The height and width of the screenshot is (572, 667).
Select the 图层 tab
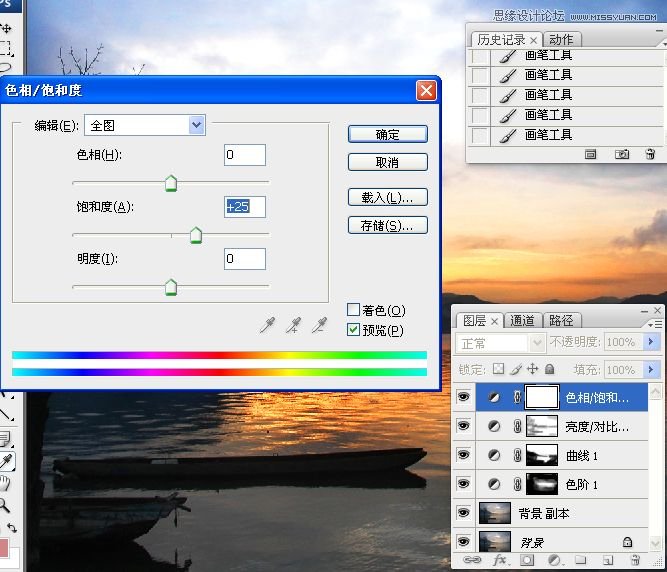point(480,320)
